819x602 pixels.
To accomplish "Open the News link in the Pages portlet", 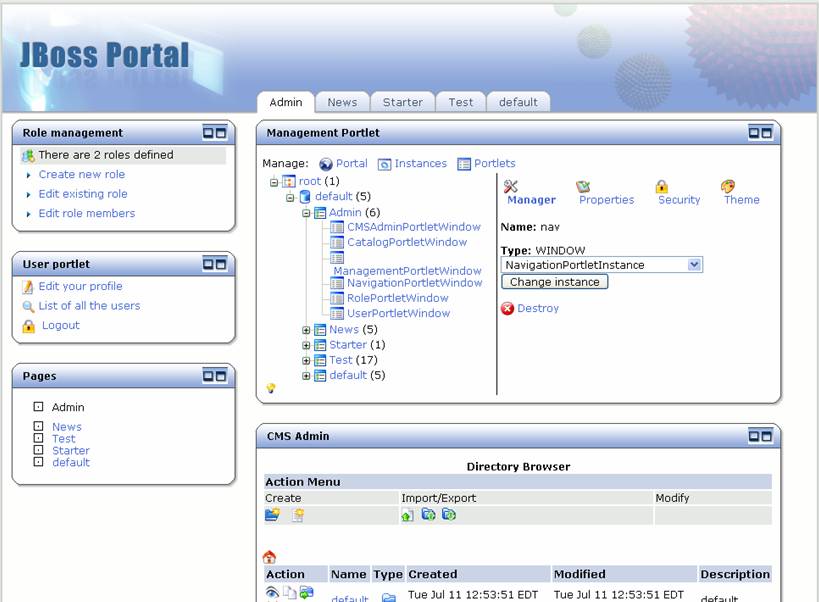I will coord(67,427).
